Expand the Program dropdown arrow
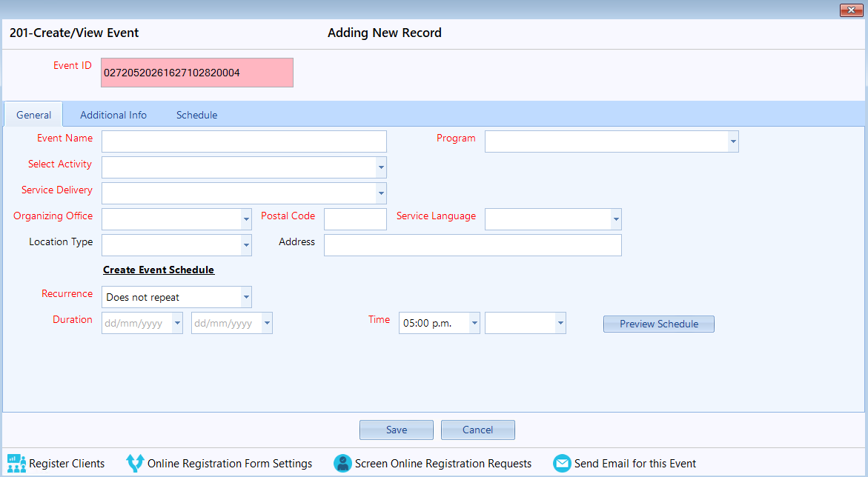The width and height of the screenshot is (868, 477). click(x=733, y=141)
